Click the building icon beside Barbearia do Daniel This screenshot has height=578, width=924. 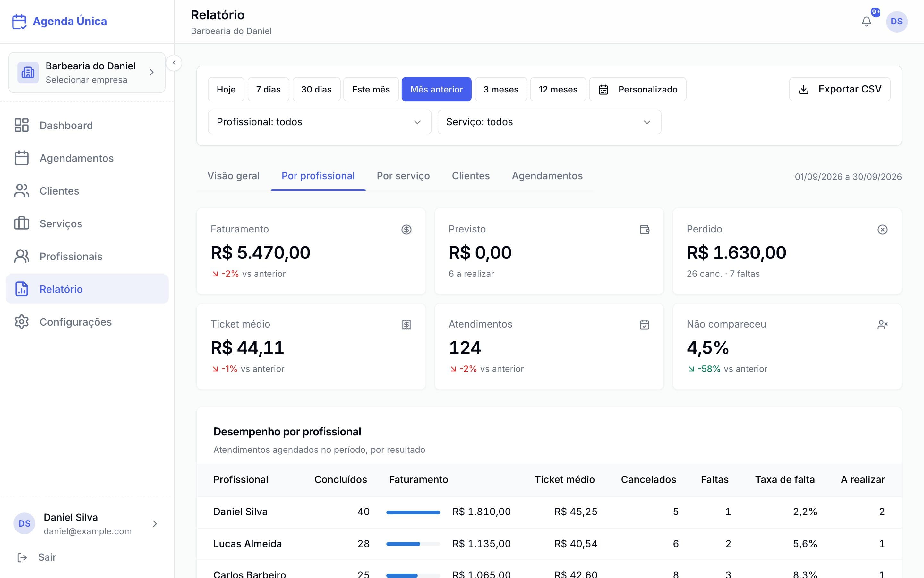point(28,72)
